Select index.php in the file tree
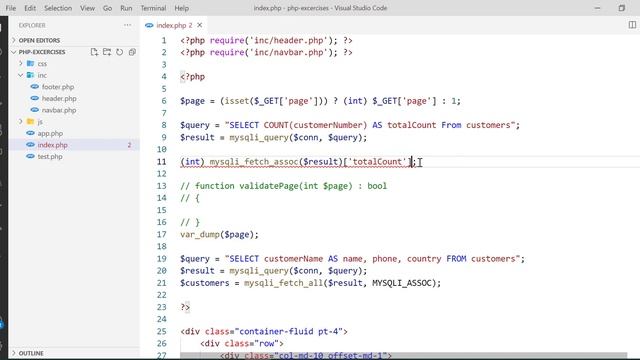Viewport: 640px width, 360px height. (52, 145)
